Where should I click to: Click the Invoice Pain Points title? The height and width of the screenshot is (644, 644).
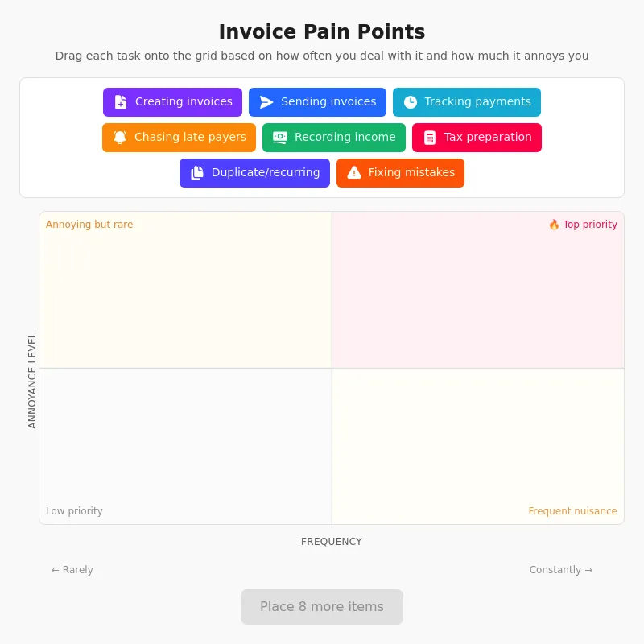coord(322,32)
